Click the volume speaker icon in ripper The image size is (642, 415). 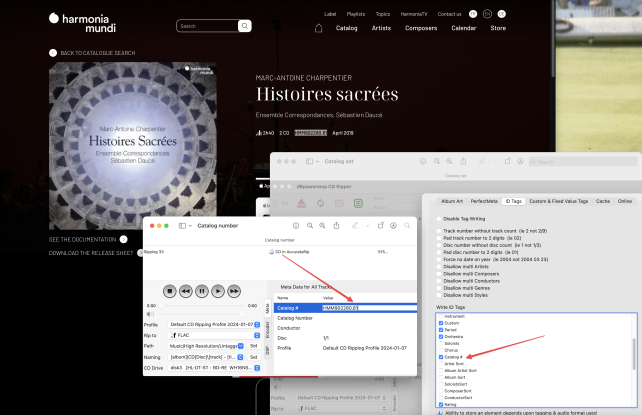click(150, 314)
